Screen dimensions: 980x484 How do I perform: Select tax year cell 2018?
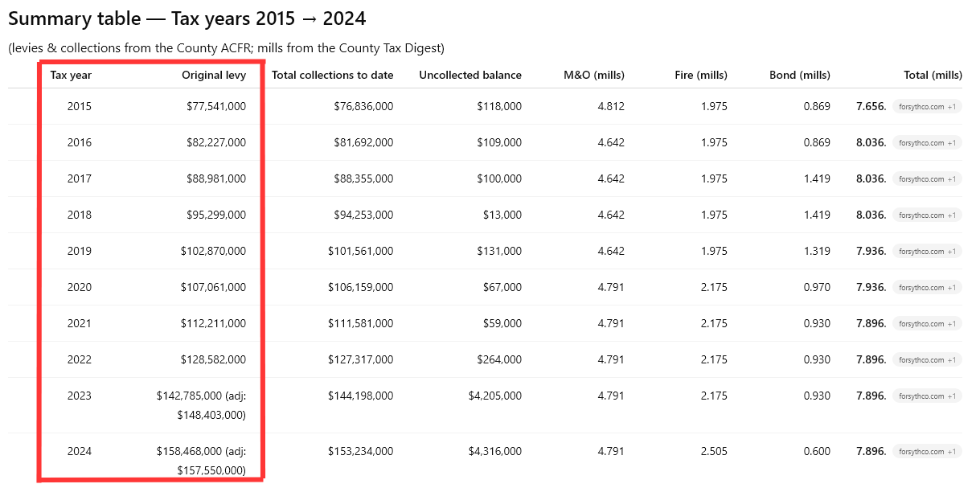[80, 215]
